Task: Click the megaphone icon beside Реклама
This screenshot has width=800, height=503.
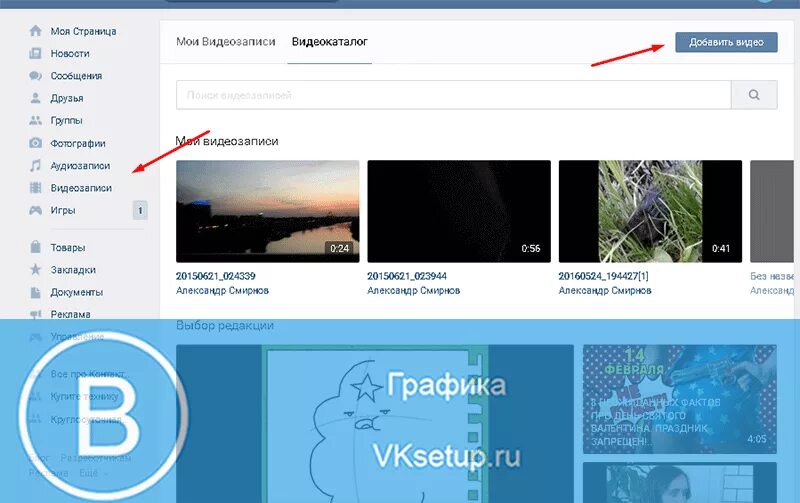Action: click(35, 314)
